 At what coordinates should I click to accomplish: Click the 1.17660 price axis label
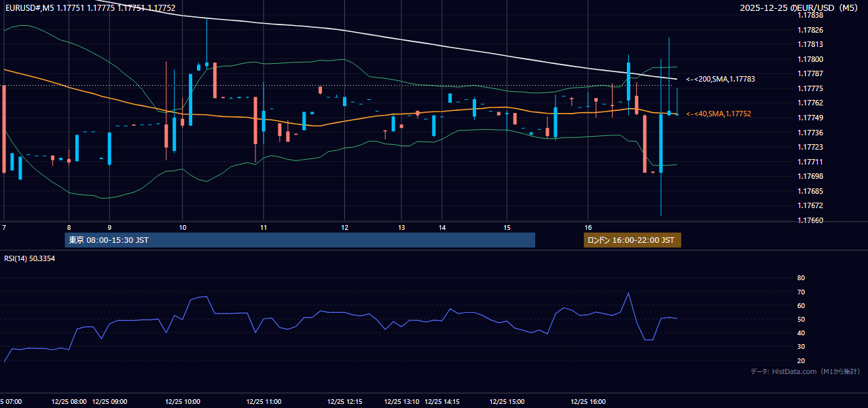click(810, 220)
